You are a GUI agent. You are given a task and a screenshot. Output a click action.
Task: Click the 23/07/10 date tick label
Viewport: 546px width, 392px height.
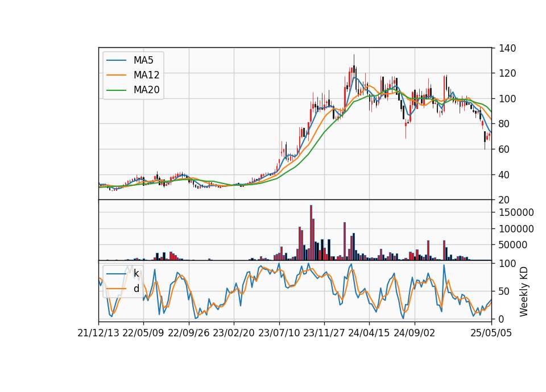pos(279,333)
